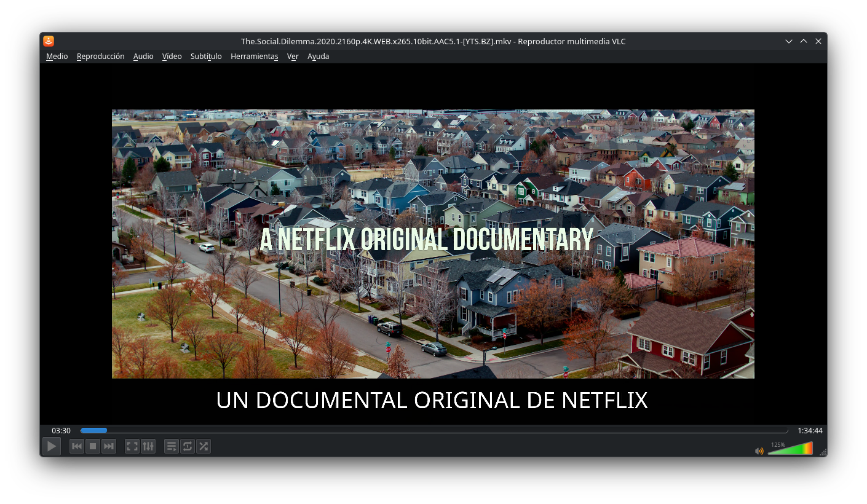
Task: Stop playback with the stop button
Action: tap(93, 446)
